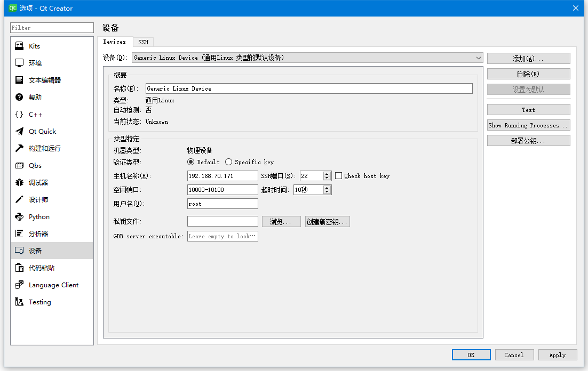
Task: Open the Qt Quick category
Action: coord(52,131)
